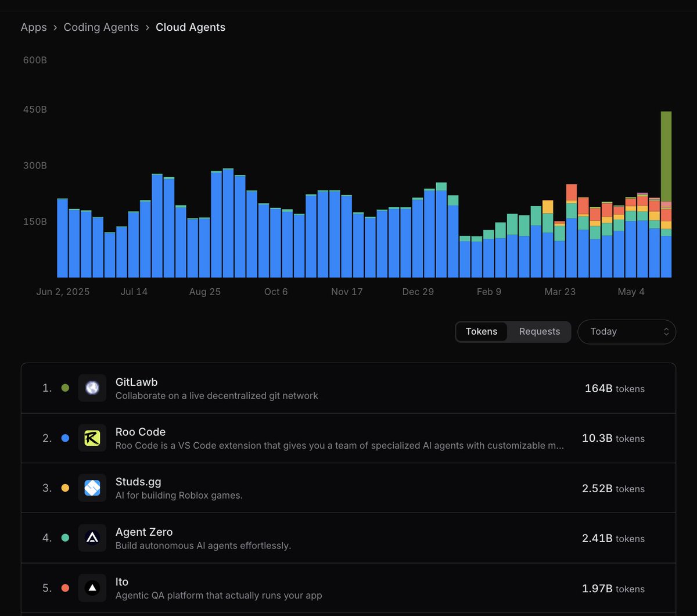This screenshot has height=616, width=697.
Task: Click rank number 1. beside GitLawb
Action: coord(47,388)
